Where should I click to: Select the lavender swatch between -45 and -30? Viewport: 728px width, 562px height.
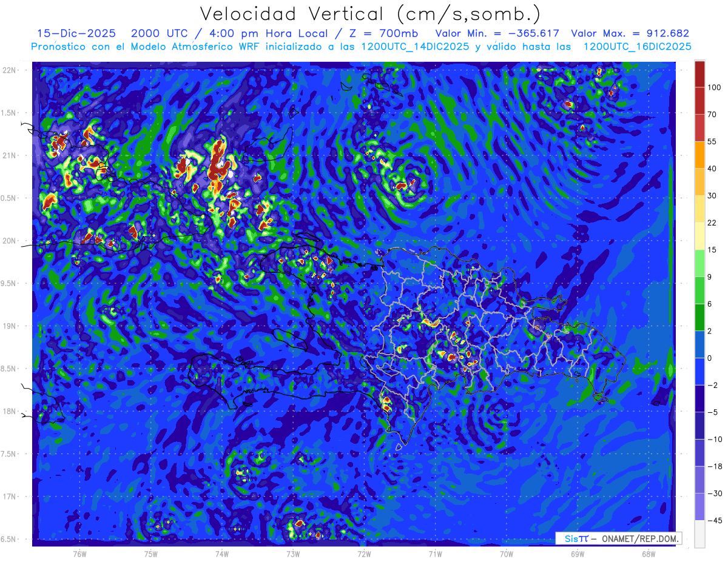pos(699,506)
